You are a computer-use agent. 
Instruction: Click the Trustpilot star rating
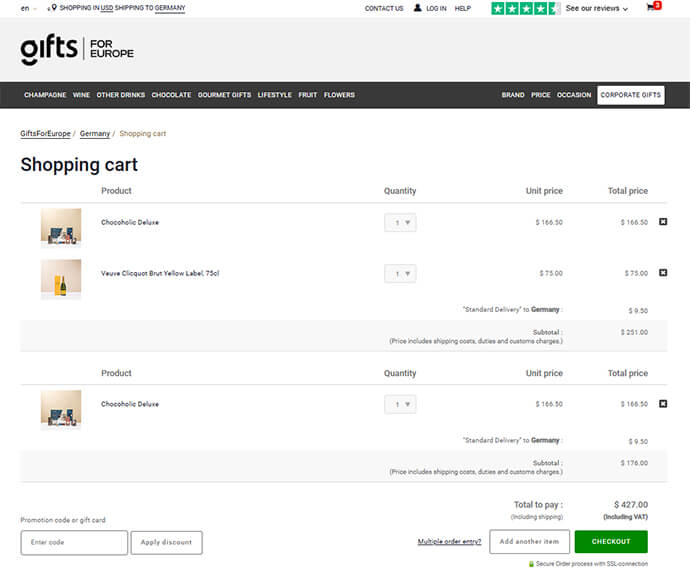[525, 8]
